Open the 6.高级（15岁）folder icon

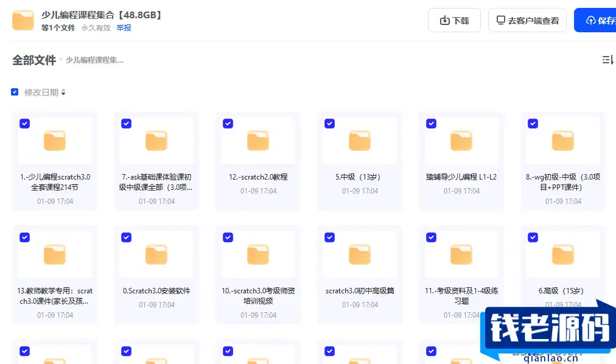coord(563,255)
